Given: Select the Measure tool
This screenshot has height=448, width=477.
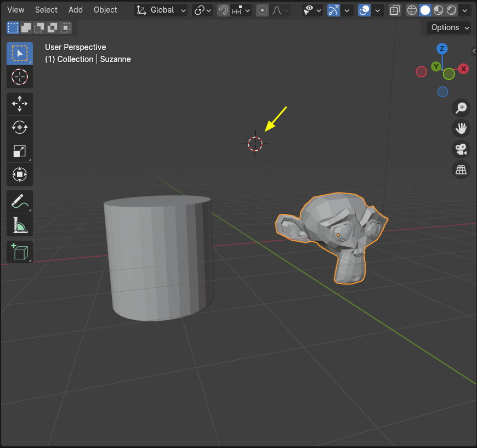Looking at the screenshot, I should 20,225.
